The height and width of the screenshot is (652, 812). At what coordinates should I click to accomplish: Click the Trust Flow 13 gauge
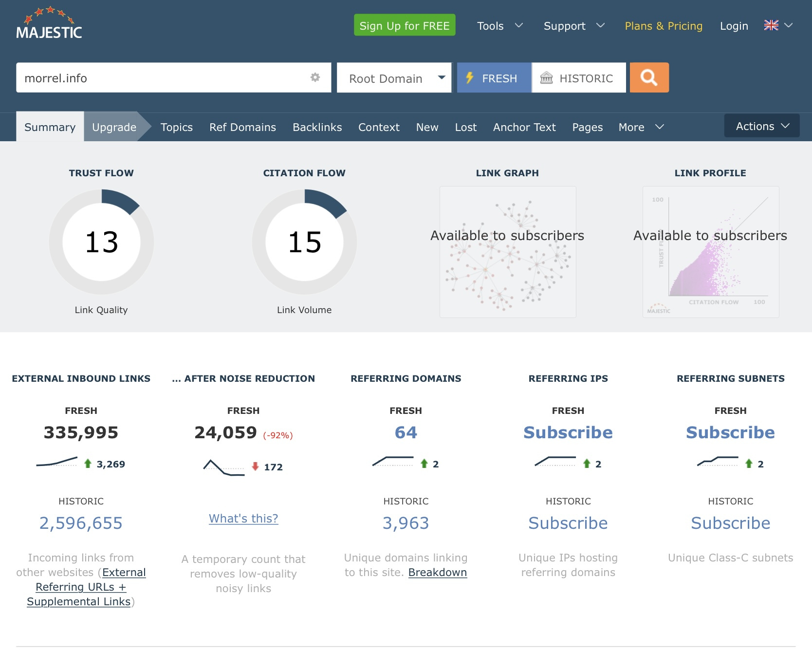[x=101, y=242]
